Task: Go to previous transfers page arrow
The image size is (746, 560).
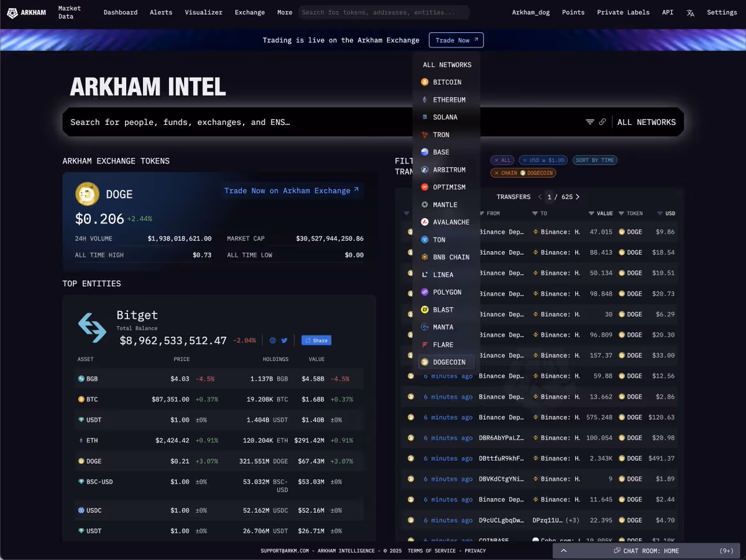Action: [x=540, y=197]
